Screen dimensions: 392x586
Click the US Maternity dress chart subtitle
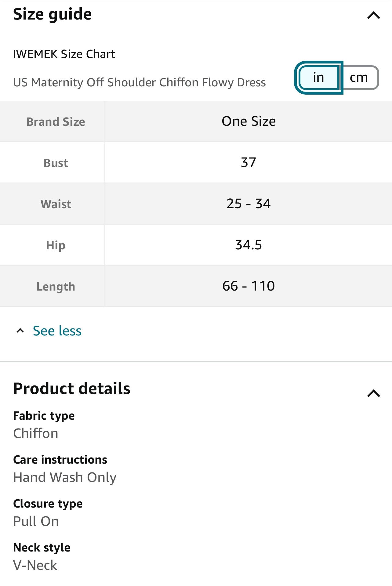click(x=139, y=82)
